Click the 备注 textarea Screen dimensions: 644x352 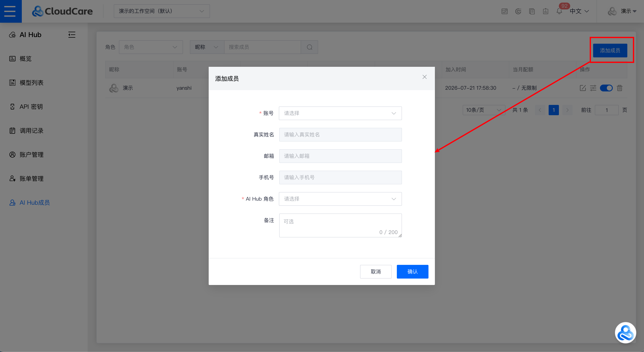[340, 225]
